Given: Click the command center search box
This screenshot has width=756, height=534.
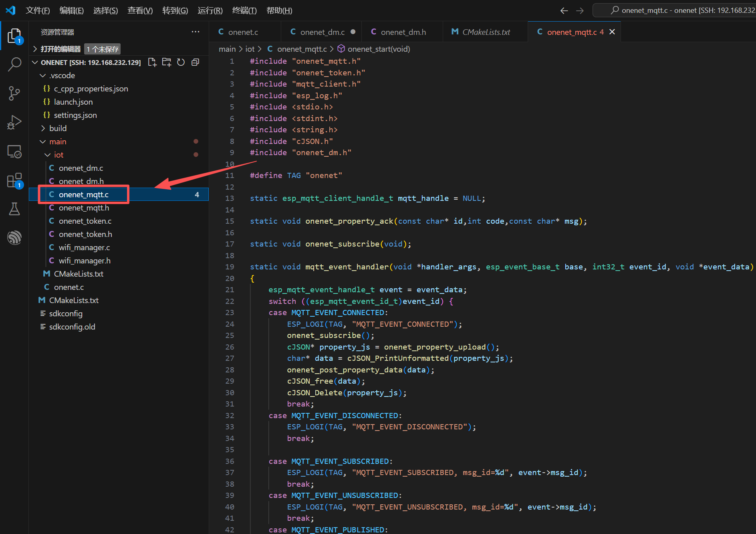Looking at the screenshot, I should coord(675,10).
